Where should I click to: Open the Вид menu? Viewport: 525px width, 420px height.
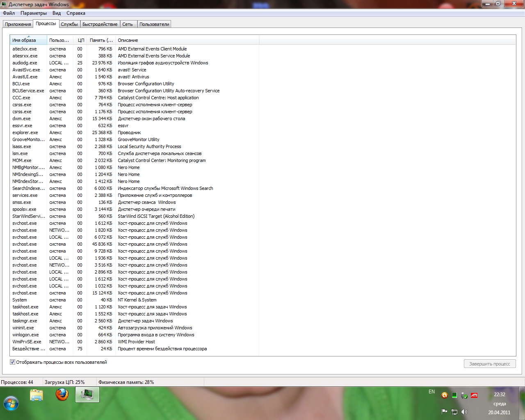pos(57,13)
